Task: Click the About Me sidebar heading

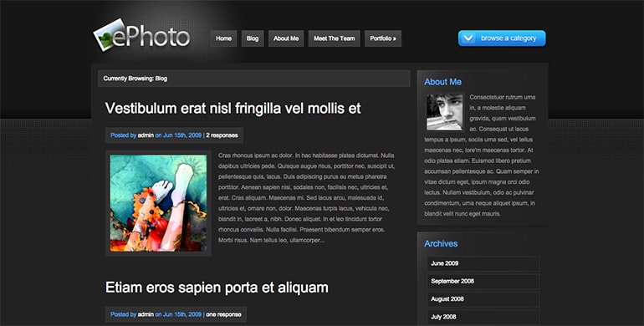Action: tap(442, 82)
